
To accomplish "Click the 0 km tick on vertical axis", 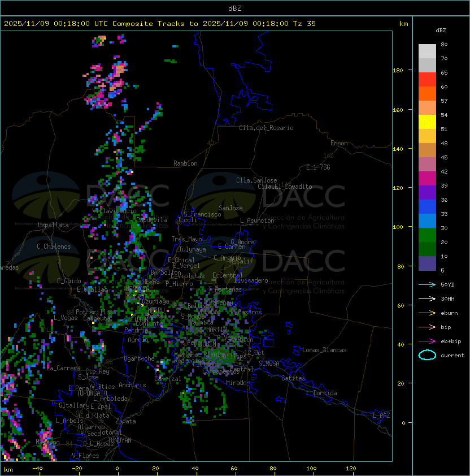I will tap(403, 423).
